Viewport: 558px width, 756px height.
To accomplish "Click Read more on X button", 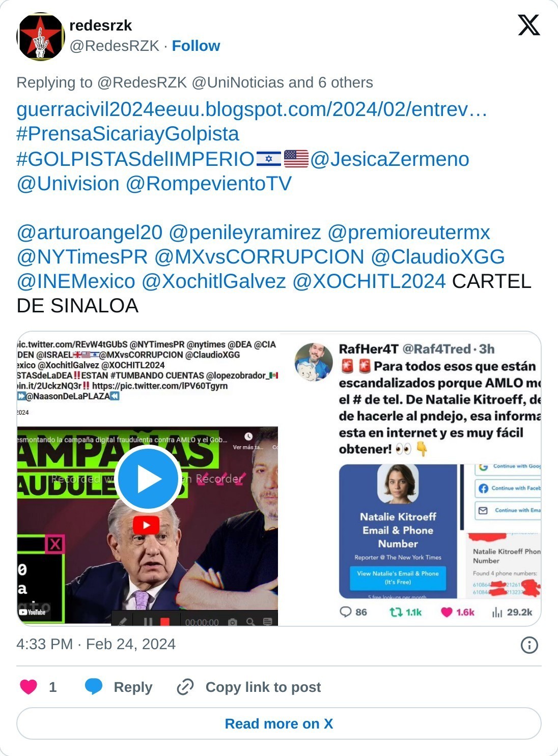I will [279, 723].
